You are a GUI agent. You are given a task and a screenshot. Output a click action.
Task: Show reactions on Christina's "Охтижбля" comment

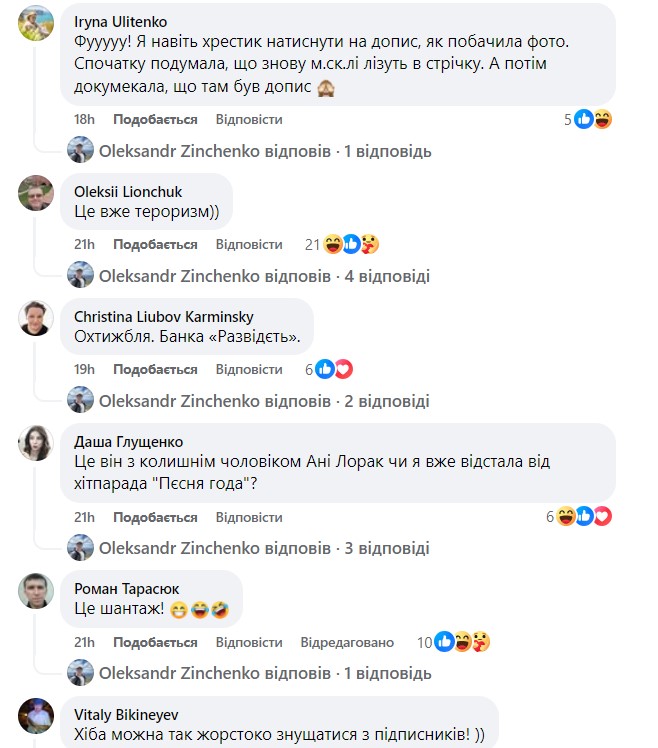click(x=335, y=369)
